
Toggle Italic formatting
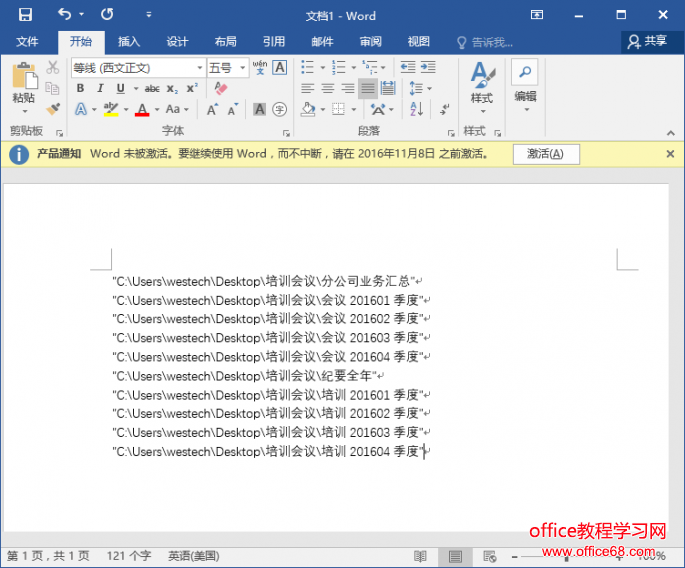point(100,88)
